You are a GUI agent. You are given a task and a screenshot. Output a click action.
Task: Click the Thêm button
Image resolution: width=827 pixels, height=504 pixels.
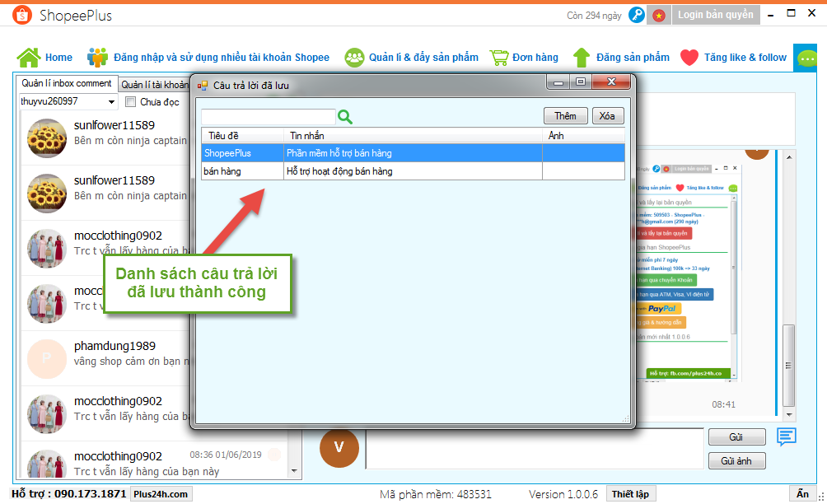coord(565,116)
